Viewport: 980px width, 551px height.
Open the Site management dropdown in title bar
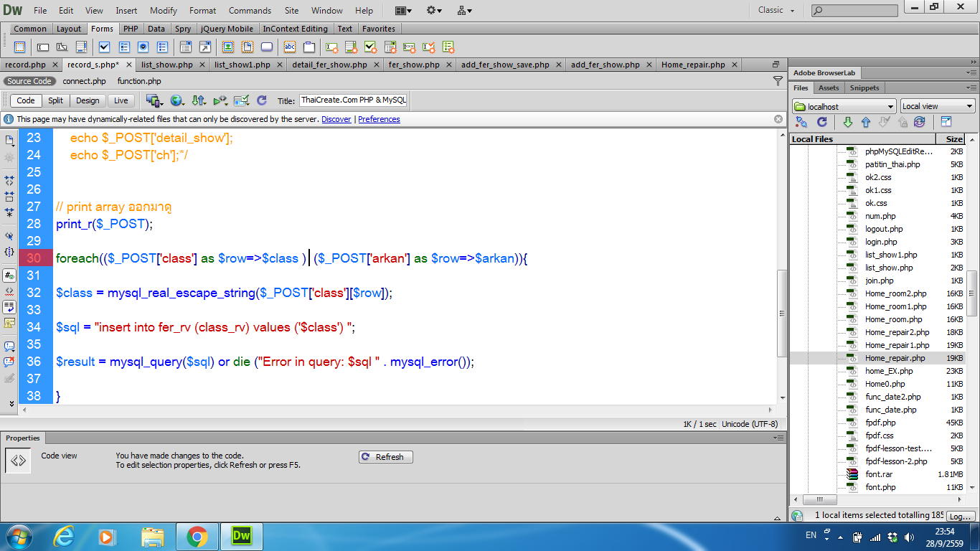coord(465,11)
